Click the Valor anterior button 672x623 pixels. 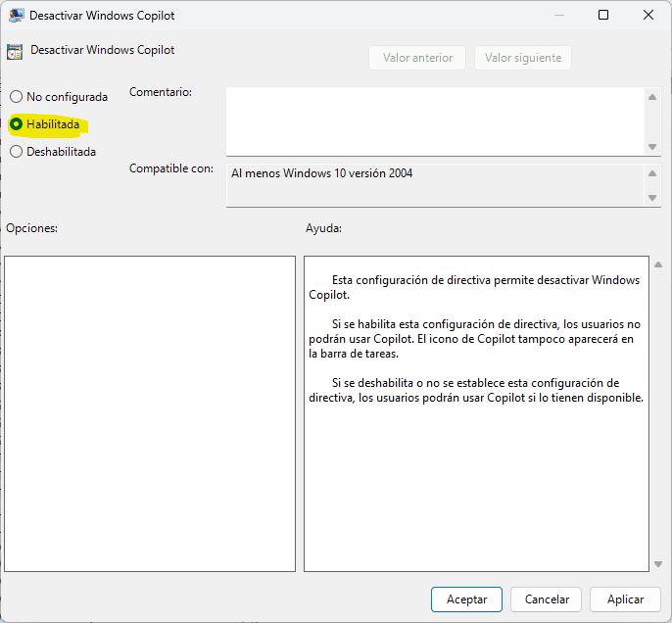417,58
